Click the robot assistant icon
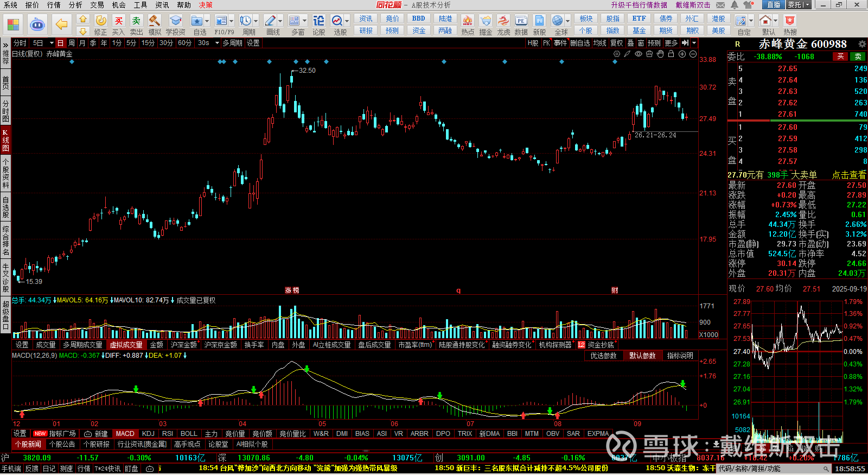The height and width of the screenshot is (475, 868). click(37, 24)
